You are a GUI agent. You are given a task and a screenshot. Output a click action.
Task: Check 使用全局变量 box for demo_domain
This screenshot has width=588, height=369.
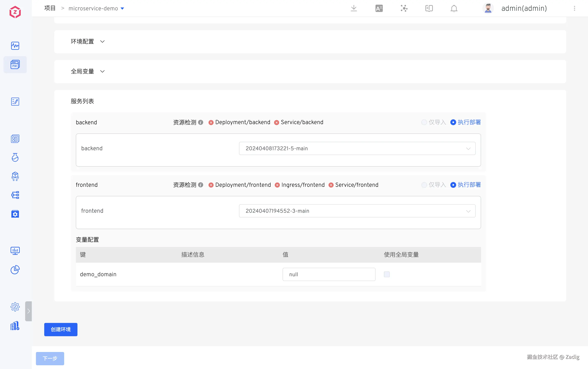[x=387, y=274]
